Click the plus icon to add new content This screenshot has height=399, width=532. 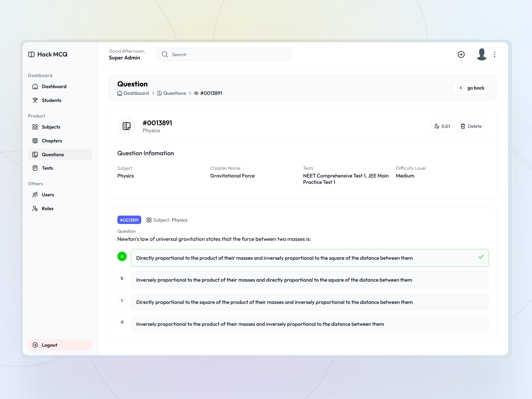point(461,54)
